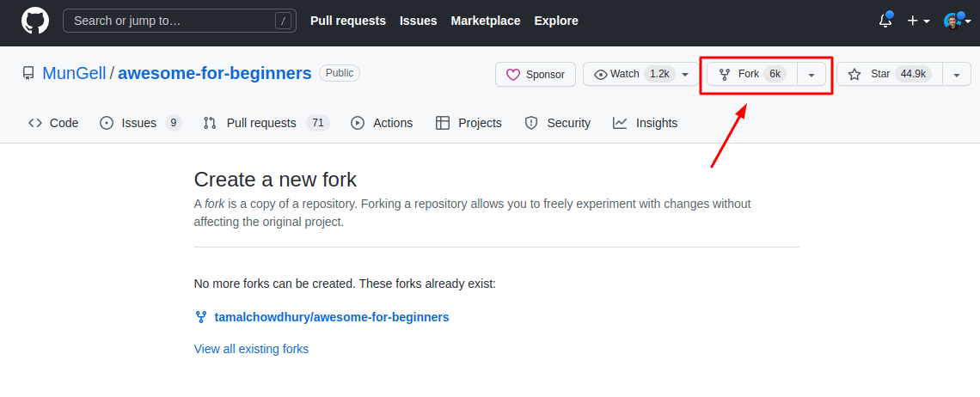
Task: Click the GitHub Octocat logo
Action: (x=35, y=21)
